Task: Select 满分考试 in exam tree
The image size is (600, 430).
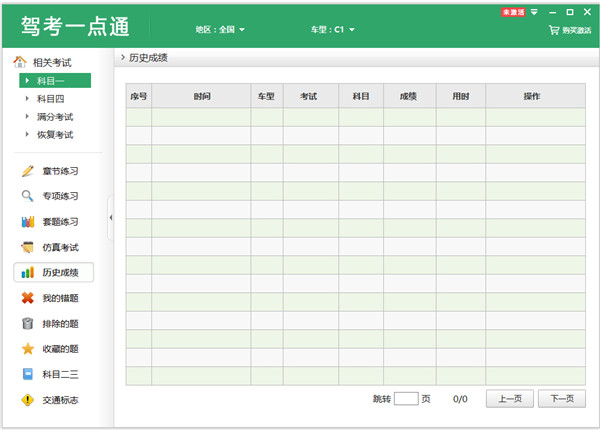Action: [57, 117]
